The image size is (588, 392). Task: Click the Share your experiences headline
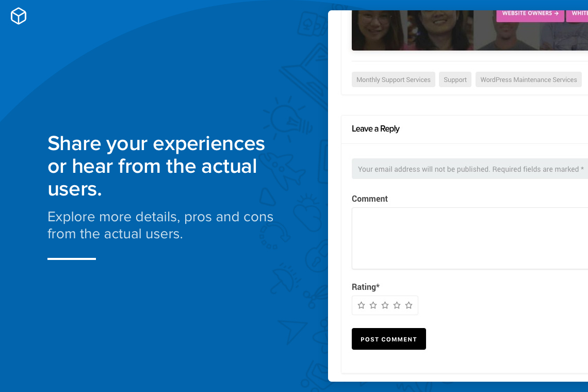click(x=156, y=166)
